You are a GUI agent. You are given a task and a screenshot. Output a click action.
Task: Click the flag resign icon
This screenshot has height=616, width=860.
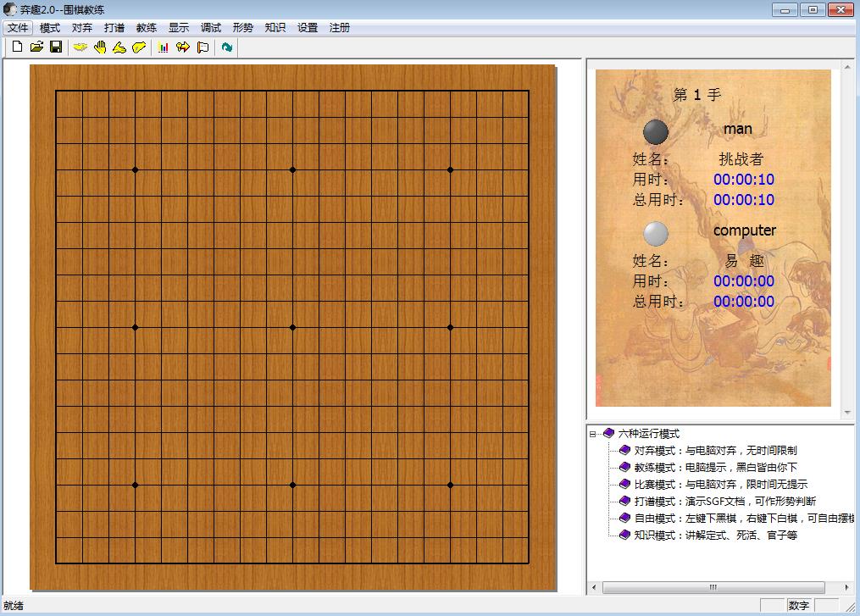coord(202,47)
